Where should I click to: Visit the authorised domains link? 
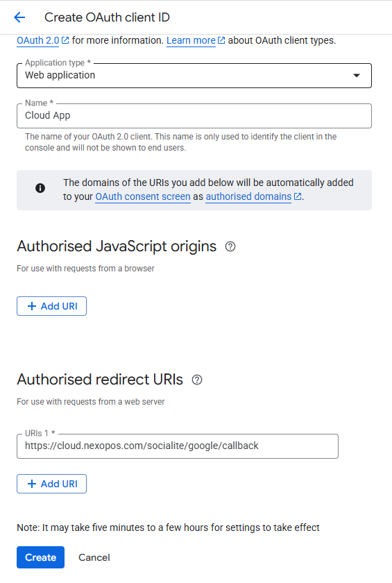[248, 196]
